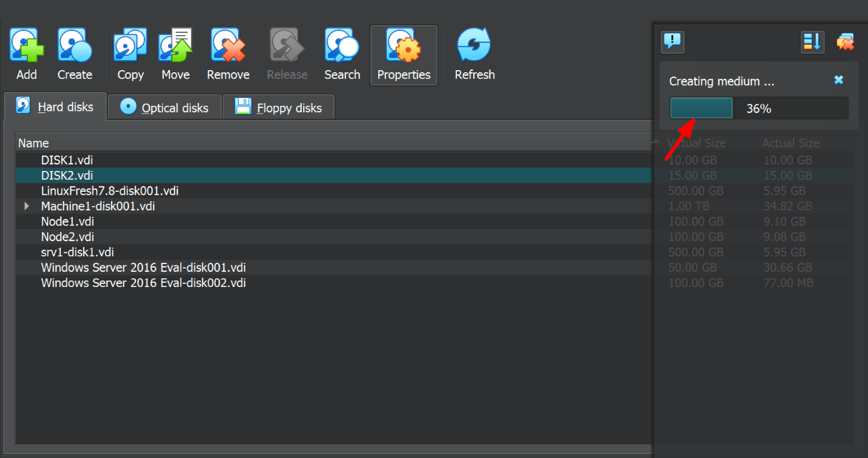Toggle the notification center panel open
Image resolution: width=868 pixels, height=458 pixels.
point(672,42)
